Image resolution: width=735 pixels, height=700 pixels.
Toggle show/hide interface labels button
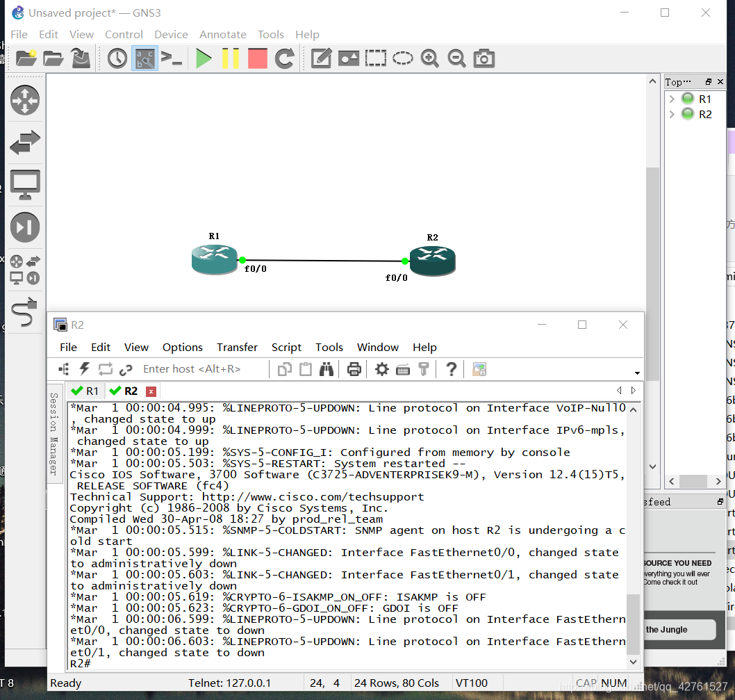coord(144,58)
